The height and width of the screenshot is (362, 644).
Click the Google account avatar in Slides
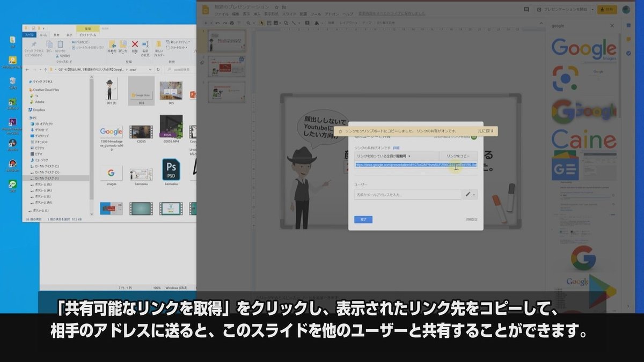click(x=626, y=10)
